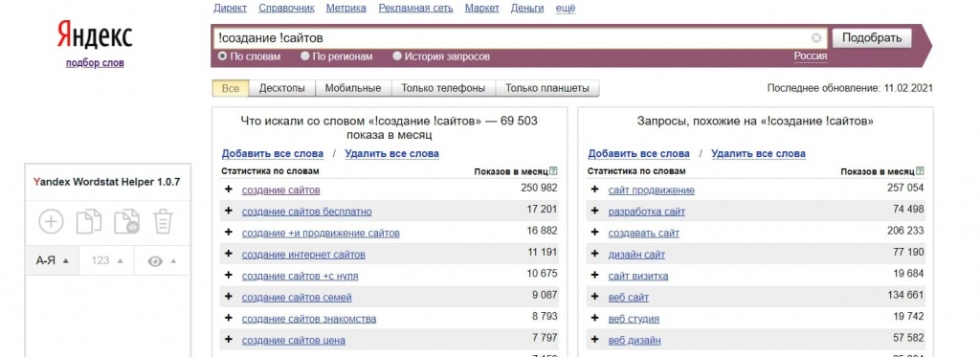Click 'Добавить все слова' in similar queries
Image resolution: width=980 pixels, height=357 pixels.
638,153
